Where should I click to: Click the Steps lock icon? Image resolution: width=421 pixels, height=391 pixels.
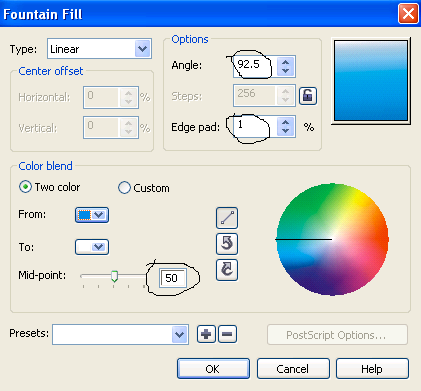(x=308, y=96)
